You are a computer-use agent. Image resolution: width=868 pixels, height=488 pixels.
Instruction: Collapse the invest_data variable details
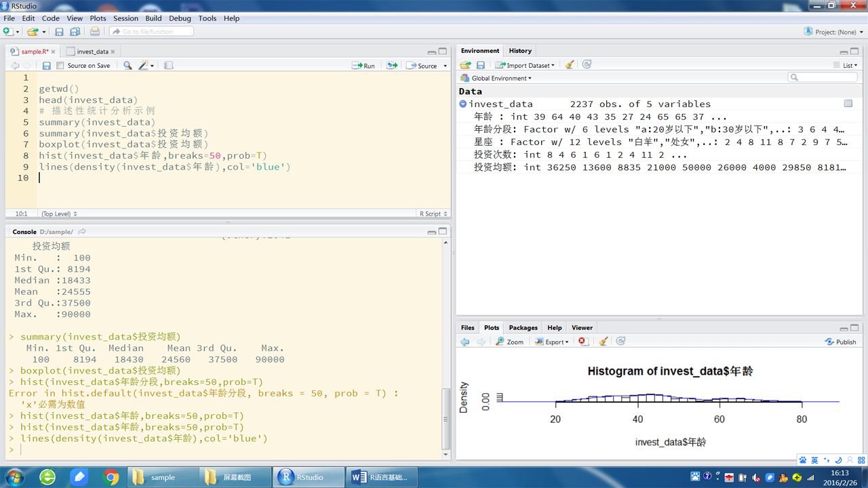coord(462,104)
